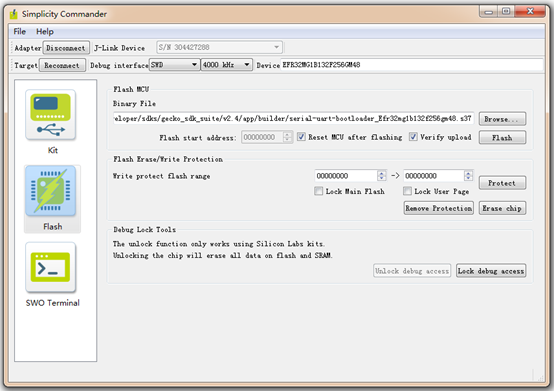Open the Kit panel icon
Image resolution: width=554 pixels, height=391 pixels.
tap(50, 115)
